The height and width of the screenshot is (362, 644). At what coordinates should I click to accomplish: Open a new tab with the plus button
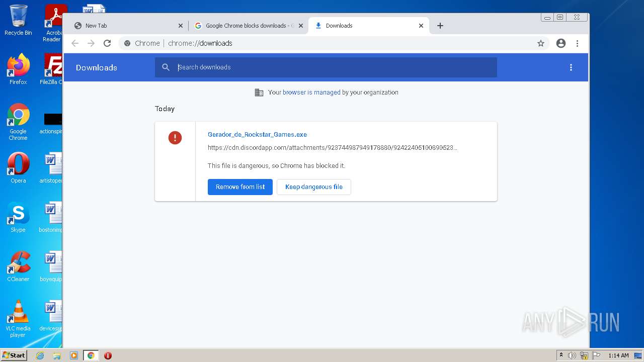(440, 26)
